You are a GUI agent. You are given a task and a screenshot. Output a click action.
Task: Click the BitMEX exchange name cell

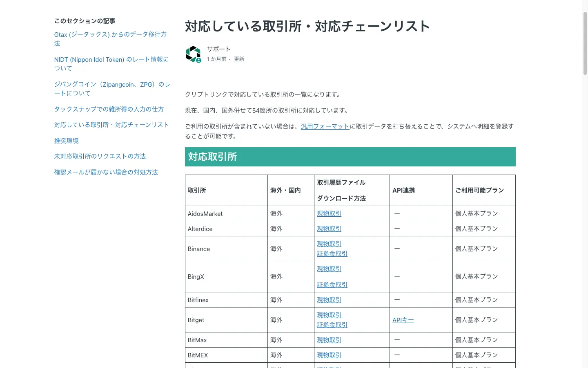[x=226, y=355]
